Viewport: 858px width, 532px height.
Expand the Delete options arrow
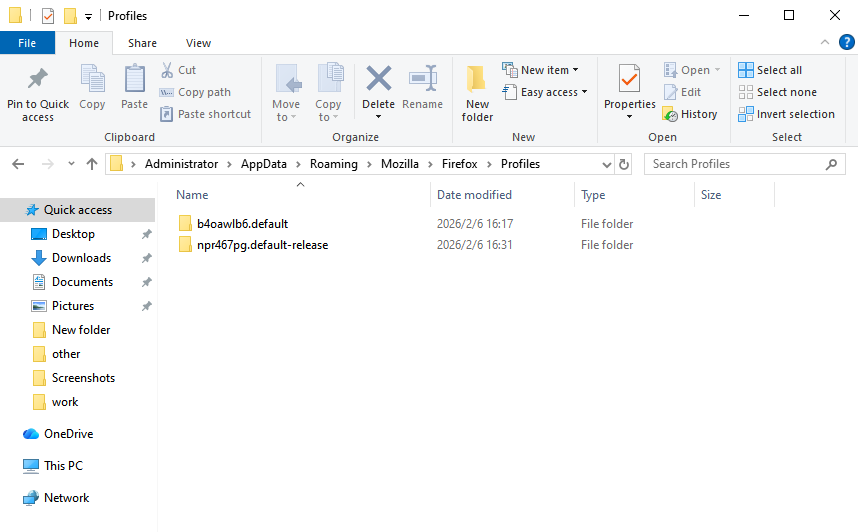[x=378, y=117]
